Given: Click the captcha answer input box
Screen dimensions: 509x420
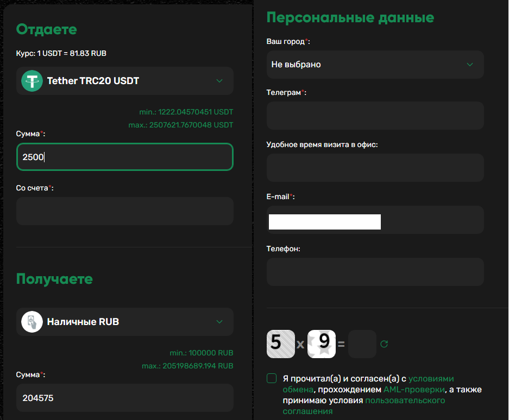Looking at the screenshot, I should [x=362, y=344].
